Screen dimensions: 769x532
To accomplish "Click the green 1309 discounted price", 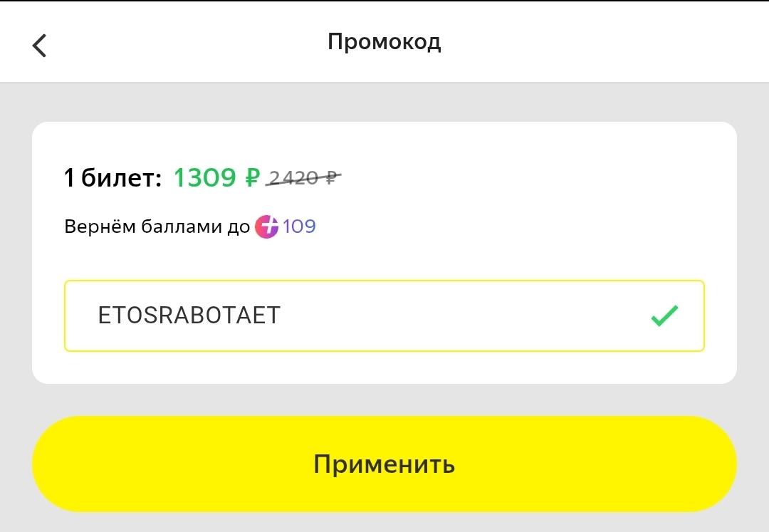I will click(206, 177).
